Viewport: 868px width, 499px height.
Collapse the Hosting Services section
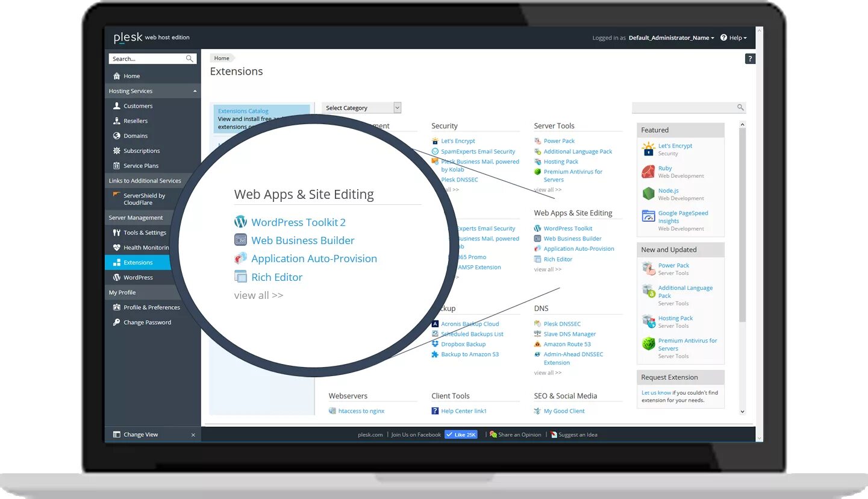coord(152,91)
